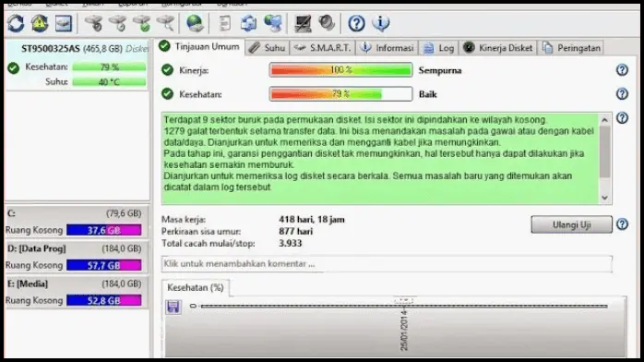
Task: Open the report document toolbar icon
Action: (224, 23)
